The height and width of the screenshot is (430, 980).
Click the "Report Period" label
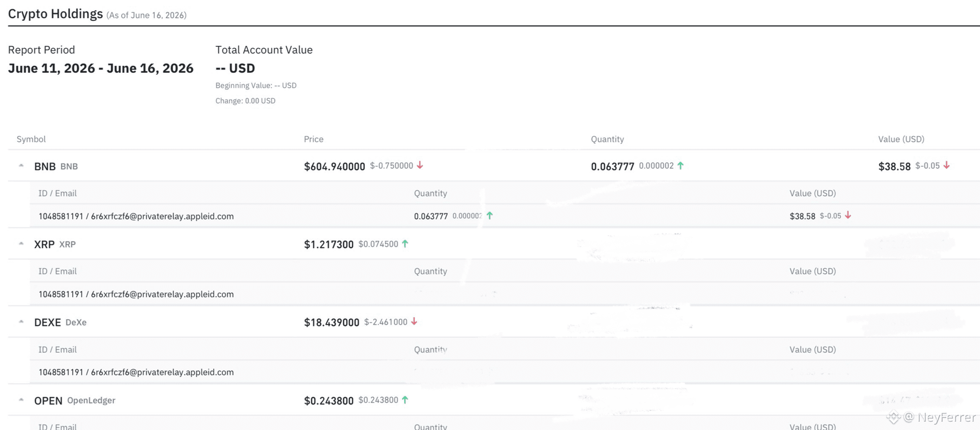coord(42,50)
